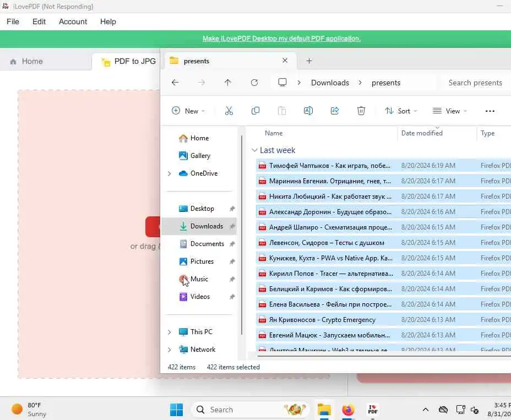Go up one folder level arrow
The width and height of the screenshot is (511, 420).
[x=228, y=83]
